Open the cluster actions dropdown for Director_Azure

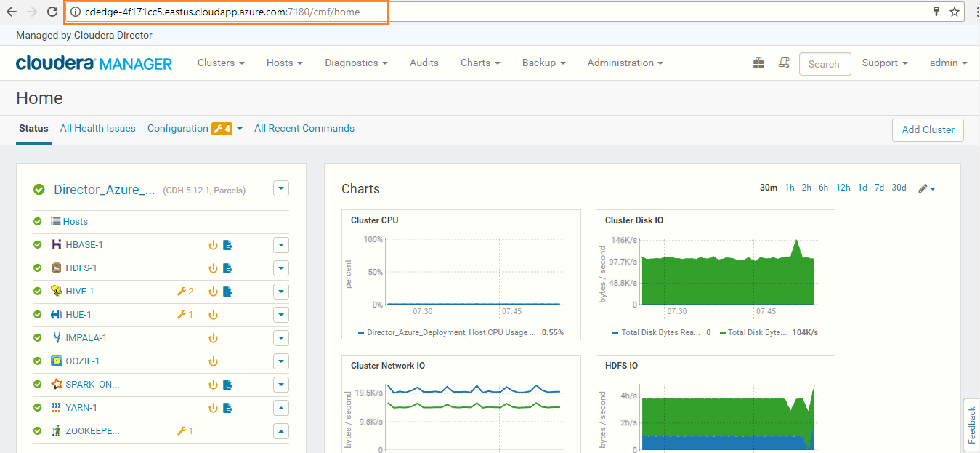tap(281, 189)
